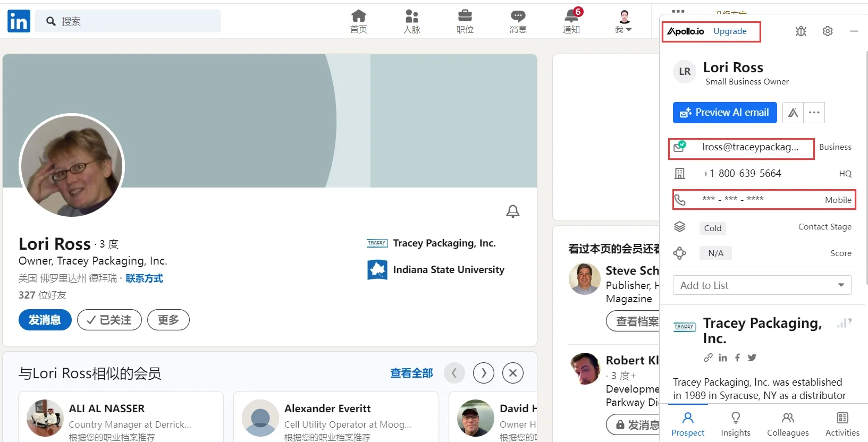Focus the LinkedIn search field
868x442 pixels.
click(128, 21)
